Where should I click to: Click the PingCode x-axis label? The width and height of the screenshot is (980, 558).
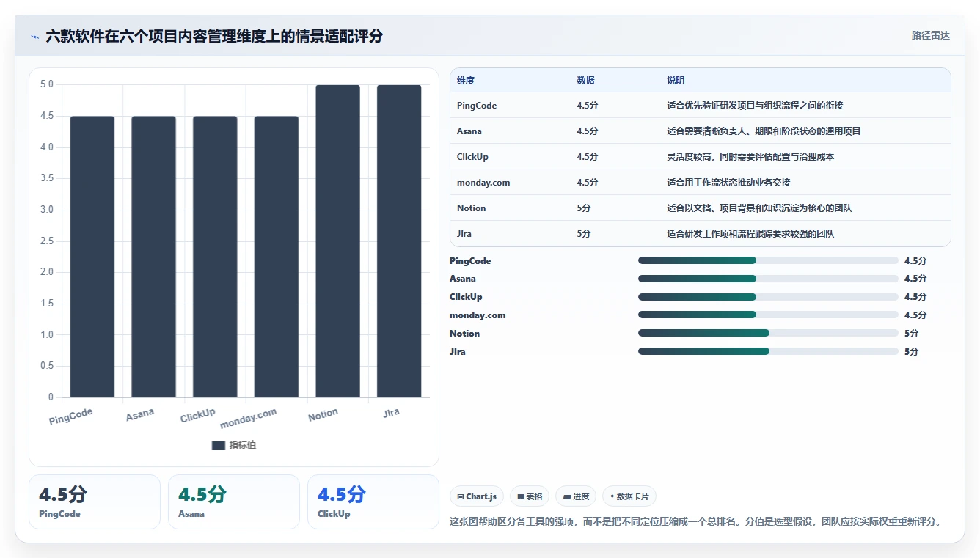(x=71, y=416)
